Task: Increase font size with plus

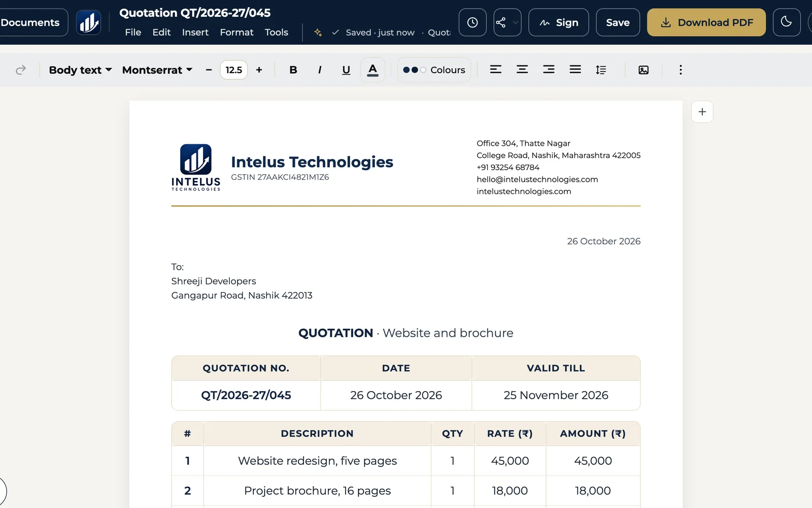Action: (259, 70)
